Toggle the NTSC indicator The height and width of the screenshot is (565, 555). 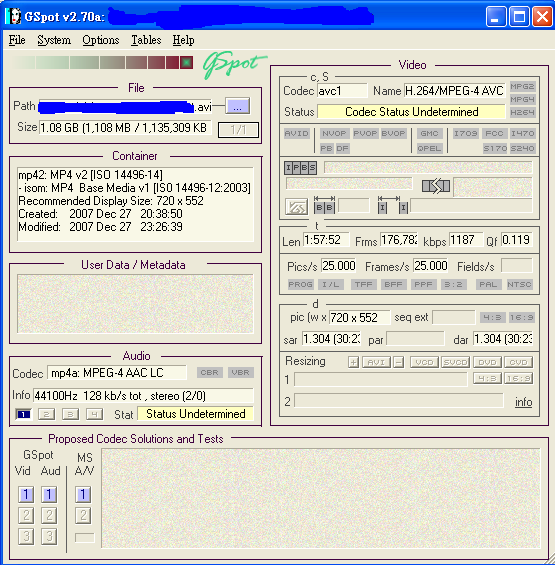[519, 284]
